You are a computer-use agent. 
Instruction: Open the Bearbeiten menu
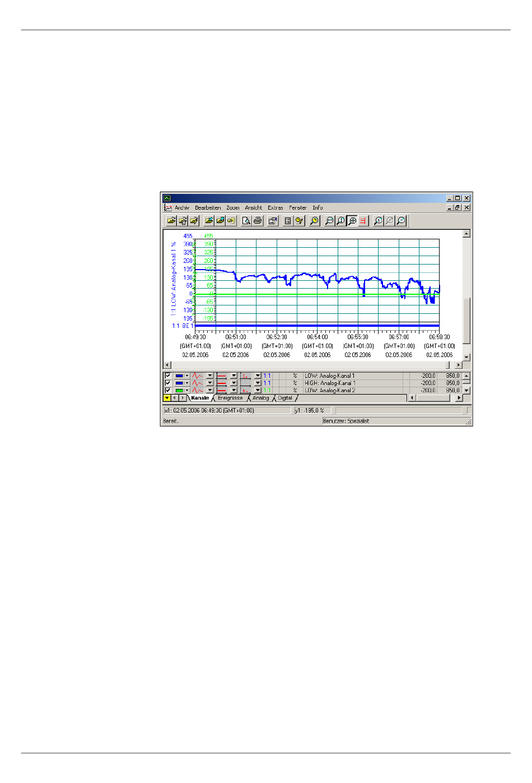coord(208,208)
